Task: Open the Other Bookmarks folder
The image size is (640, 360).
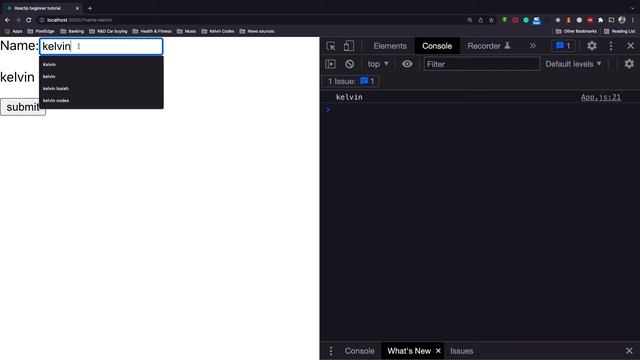Action: point(576,31)
